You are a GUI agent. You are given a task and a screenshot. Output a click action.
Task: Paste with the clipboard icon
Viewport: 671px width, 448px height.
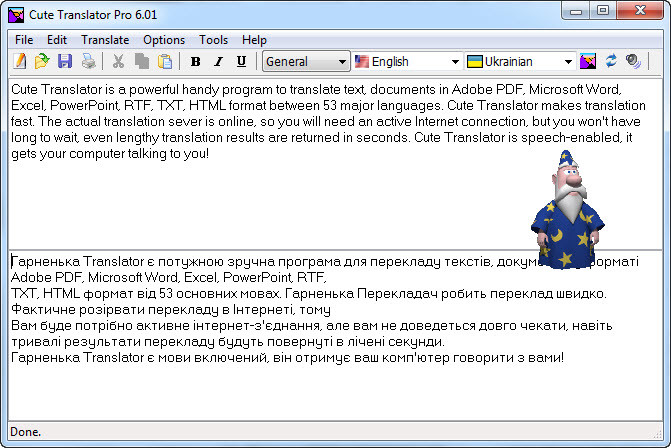(165, 61)
